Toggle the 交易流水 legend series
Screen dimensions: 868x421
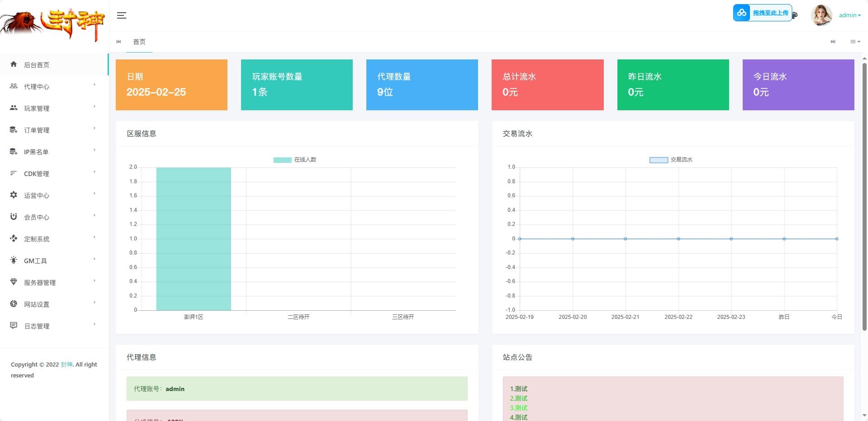(671, 160)
